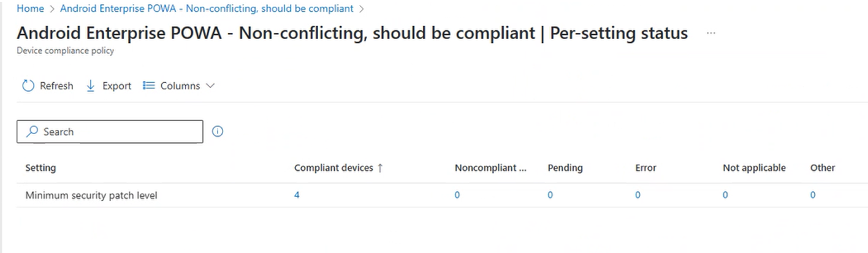Open the 4 compliant devices count
Viewport: 868px width, 253px height.
click(x=297, y=195)
